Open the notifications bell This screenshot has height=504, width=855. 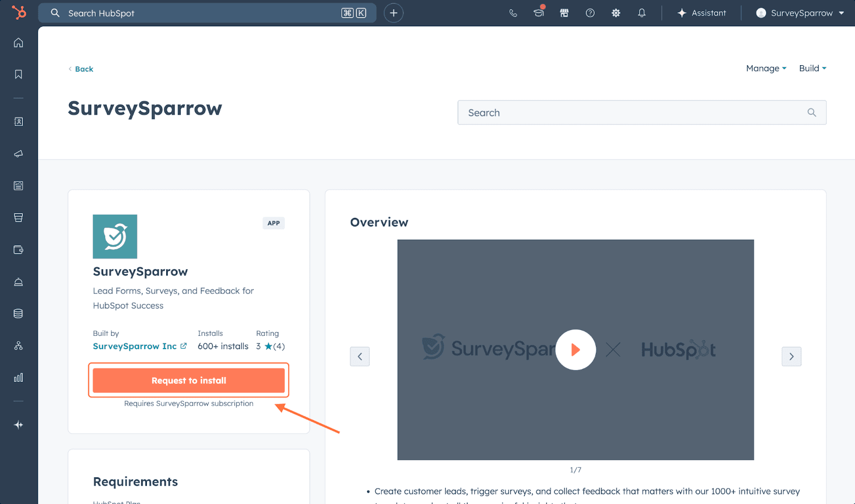pyautogui.click(x=642, y=13)
